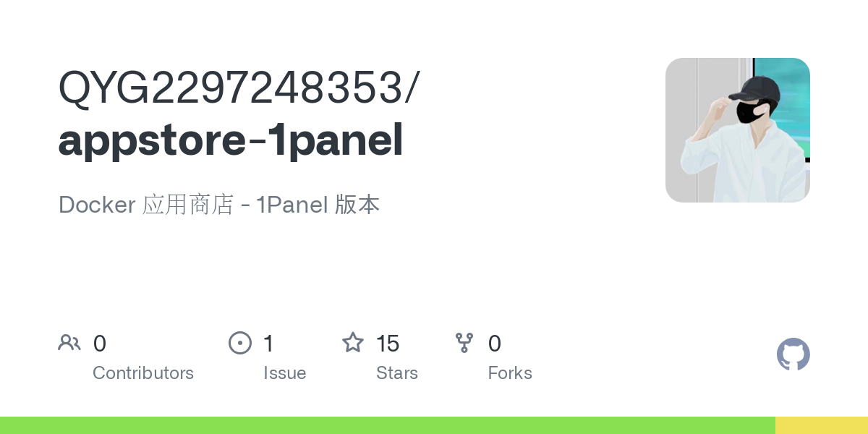868x434 pixels.
Task: Click the green language bar segment
Action: tap(388, 425)
